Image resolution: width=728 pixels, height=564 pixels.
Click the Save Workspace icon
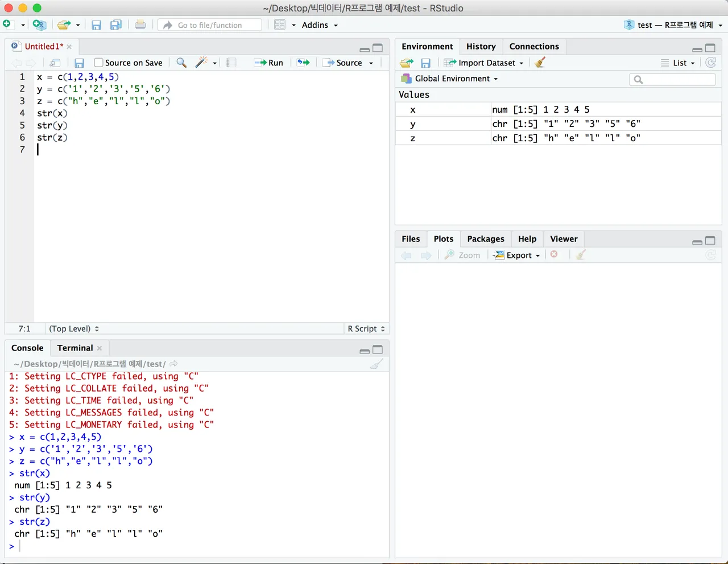click(425, 63)
